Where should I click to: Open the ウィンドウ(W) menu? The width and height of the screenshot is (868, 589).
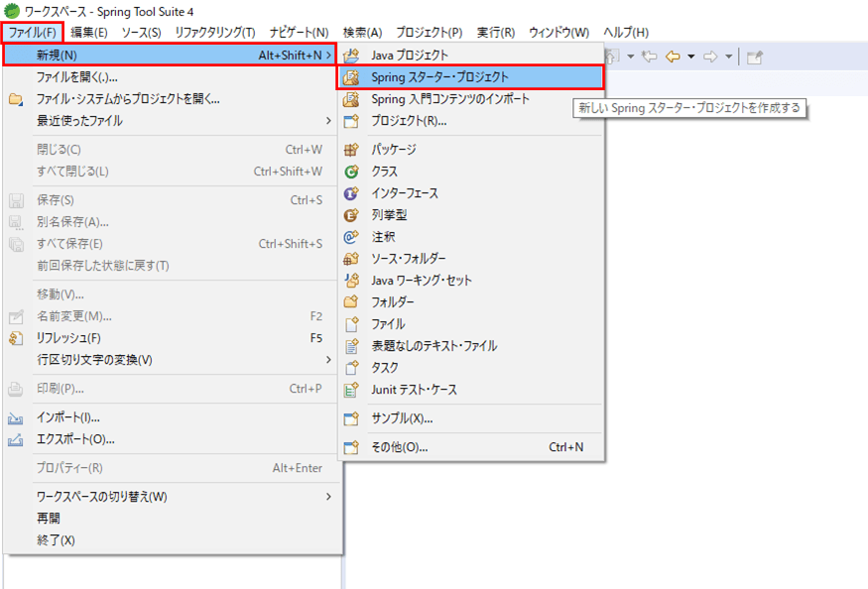(558, 32)
